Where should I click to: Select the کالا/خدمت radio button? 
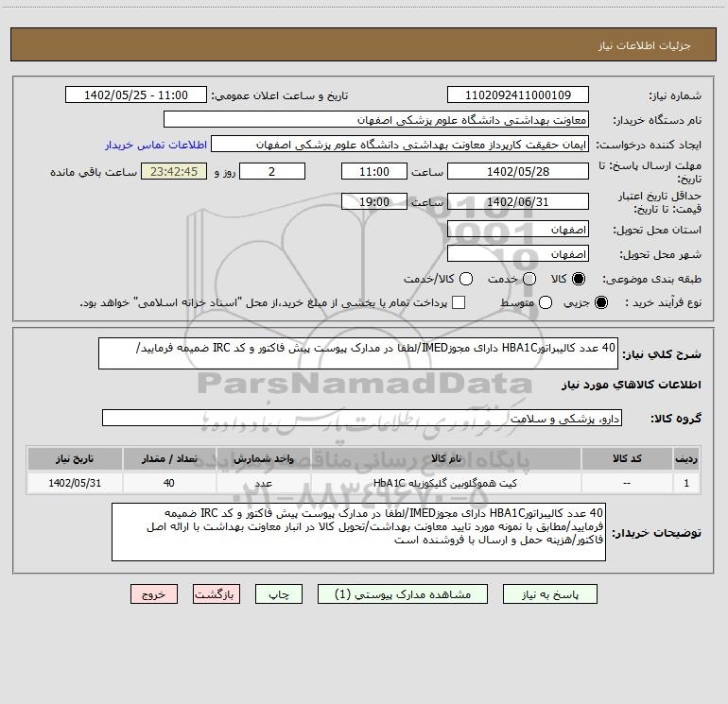click(466, 279)
